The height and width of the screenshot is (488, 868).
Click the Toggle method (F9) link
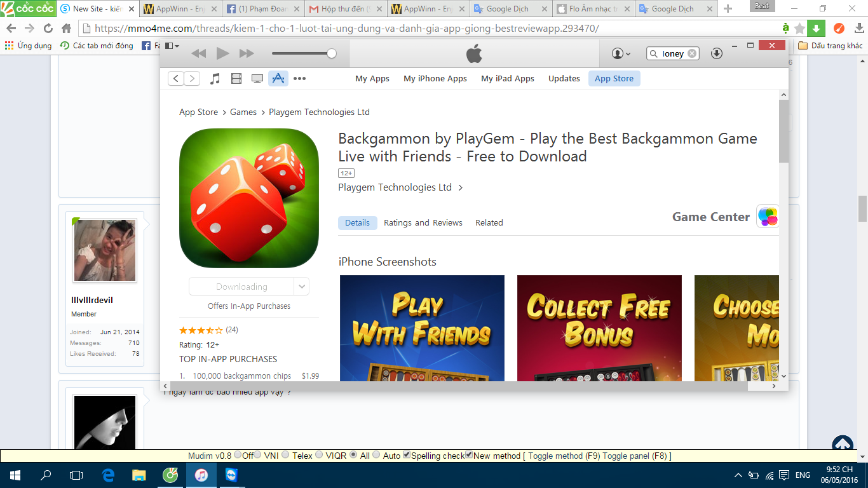564,456
